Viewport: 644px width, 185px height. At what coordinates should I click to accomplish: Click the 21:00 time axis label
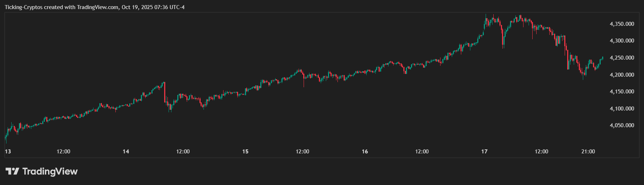[x=588, y=152]
